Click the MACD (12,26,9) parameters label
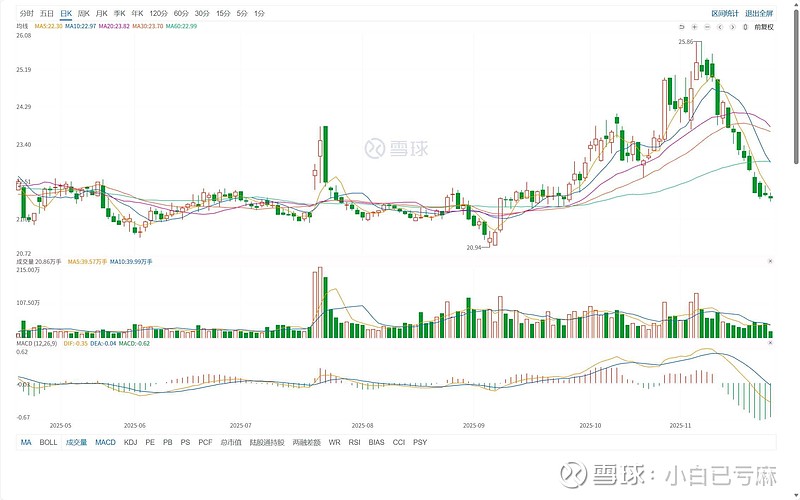The width and height of the screenshot is (800, 500). pyautogui.click(x=37, y=343)
